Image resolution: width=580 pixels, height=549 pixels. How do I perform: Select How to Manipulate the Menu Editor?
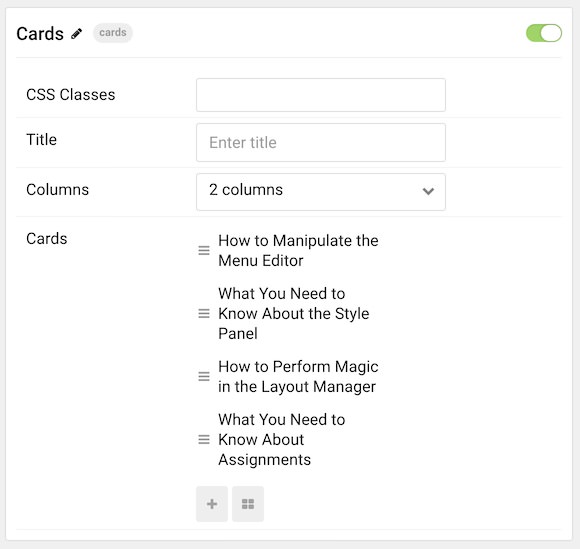click(x=298, y=250)
